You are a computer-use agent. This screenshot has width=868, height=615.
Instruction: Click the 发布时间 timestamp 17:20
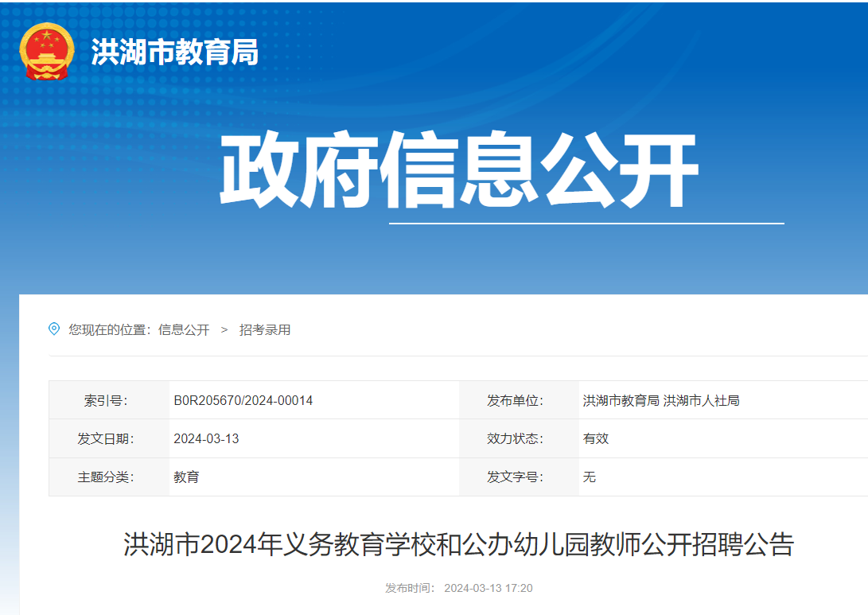[519, 589]
